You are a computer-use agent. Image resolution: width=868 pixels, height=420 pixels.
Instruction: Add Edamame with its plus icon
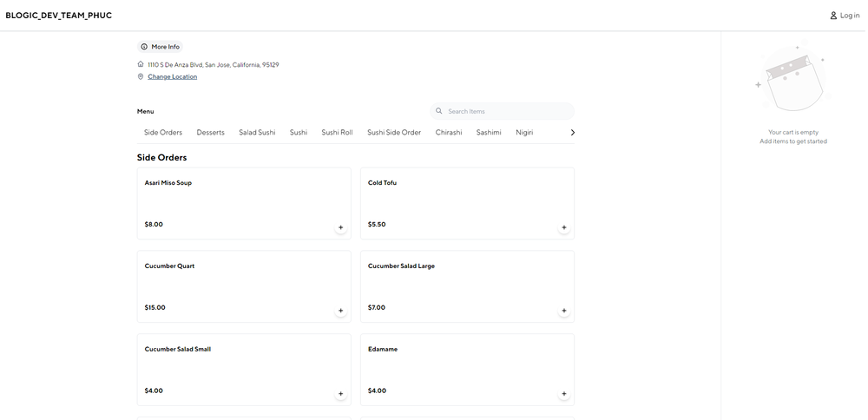tap(563, 394)
